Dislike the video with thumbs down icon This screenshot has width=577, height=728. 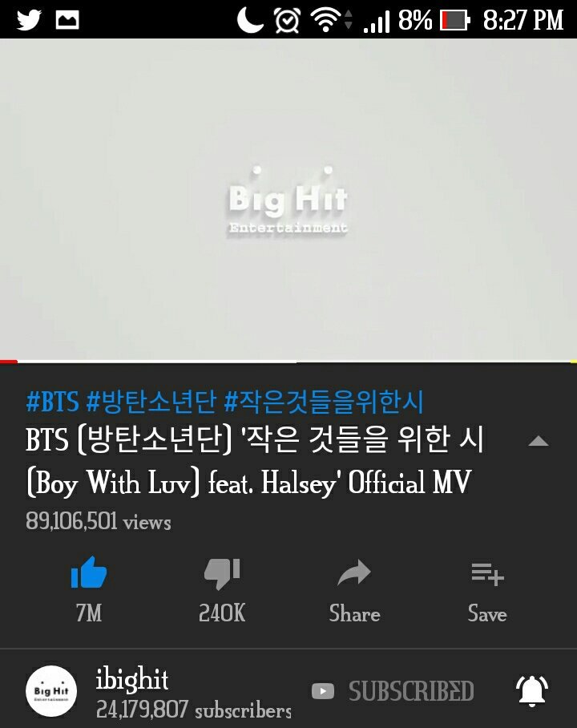[x=222, y=573]
